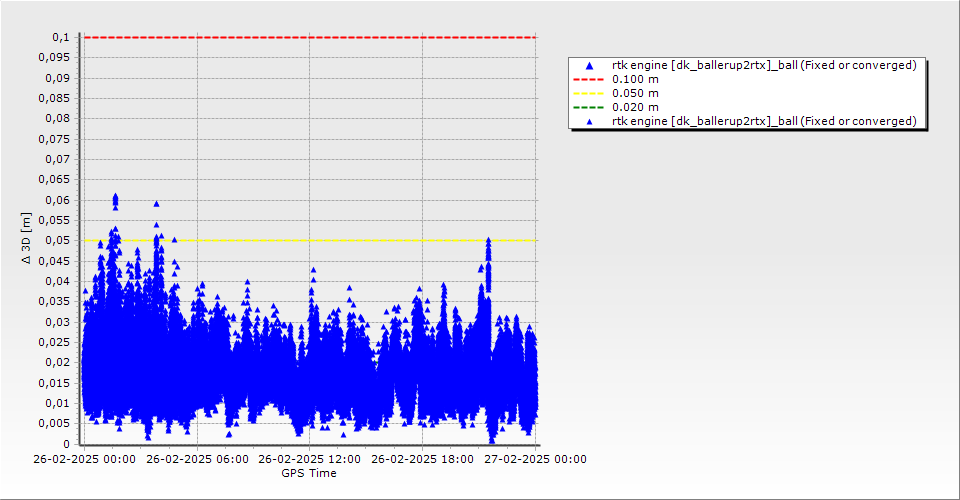
Task: Click the red dashed line legend sample
Action: pos(588,80)
